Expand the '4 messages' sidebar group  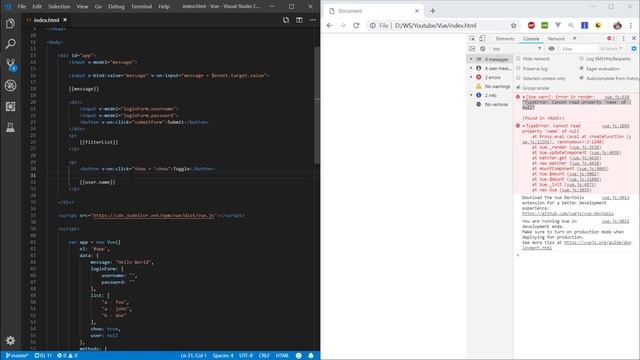tap(471, 59)
